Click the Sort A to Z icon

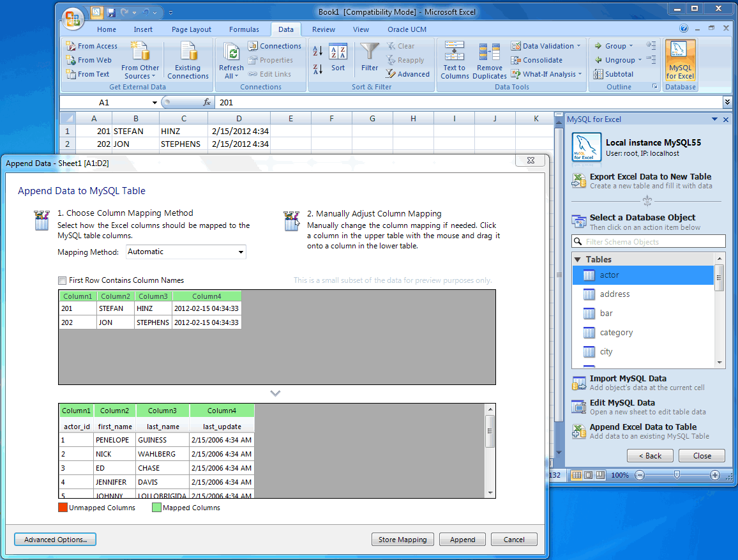click(318, 51)
